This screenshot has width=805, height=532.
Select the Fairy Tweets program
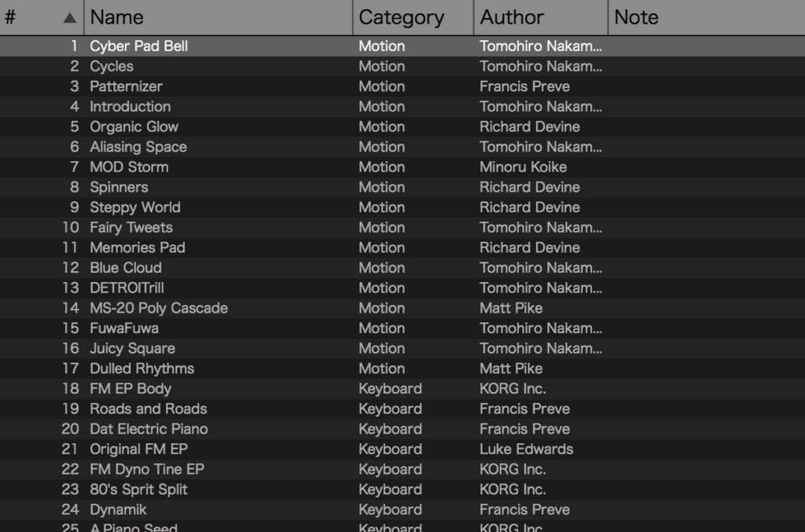[130, 227]
